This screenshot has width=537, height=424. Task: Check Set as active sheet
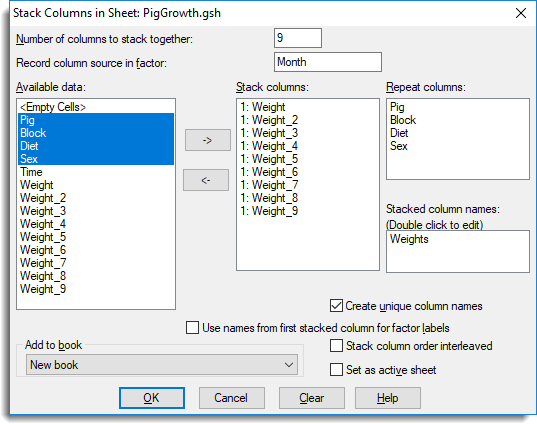(x=336, y=370)
